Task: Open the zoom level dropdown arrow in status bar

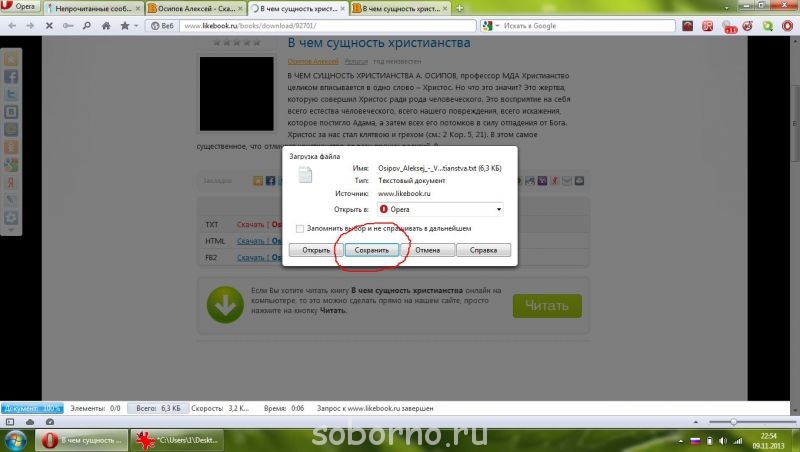Action: click(695, 422)
